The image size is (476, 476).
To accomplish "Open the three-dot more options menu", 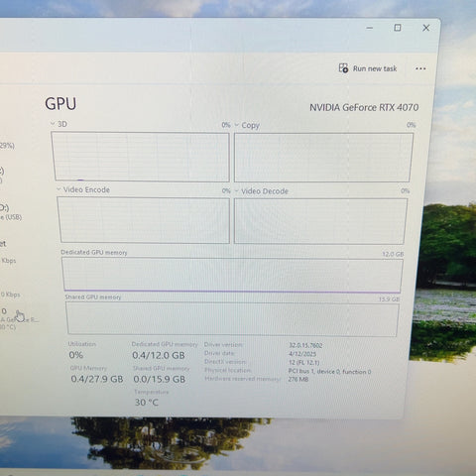I will tap(420, 68).
